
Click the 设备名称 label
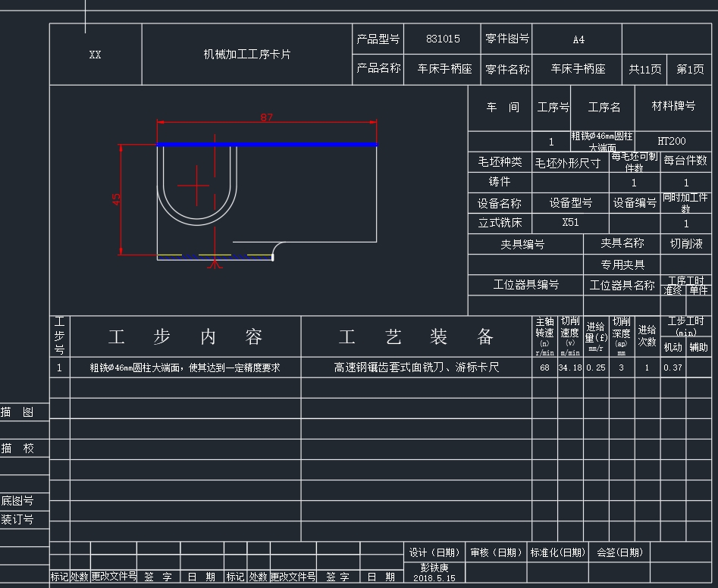tap(499, 203)
